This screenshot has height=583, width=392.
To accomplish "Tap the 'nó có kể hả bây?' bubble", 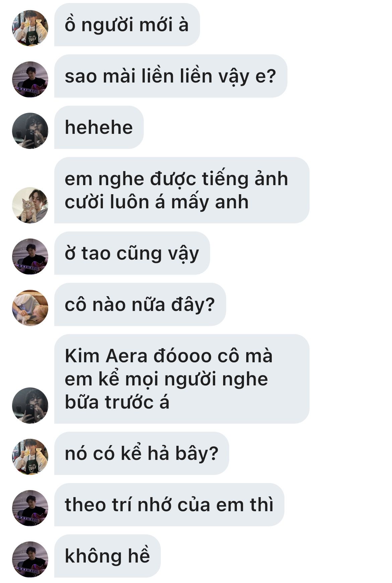I will (141, 454).
